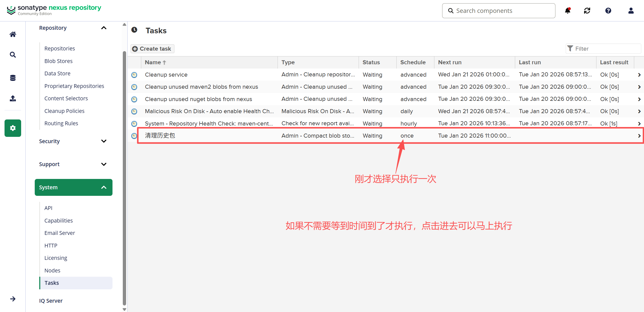This screenshot has height=312, width=644.
Task: Open the Blob Stores menu item
Action: [x=58, y=61]
